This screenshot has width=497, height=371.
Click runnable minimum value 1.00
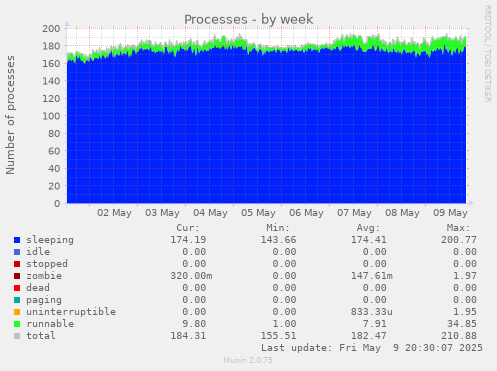click(284, 324)
